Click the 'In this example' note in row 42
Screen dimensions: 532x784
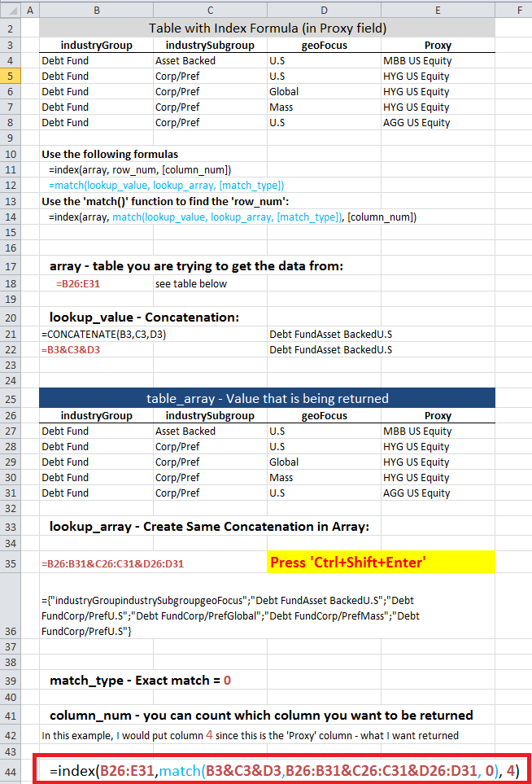251,736
